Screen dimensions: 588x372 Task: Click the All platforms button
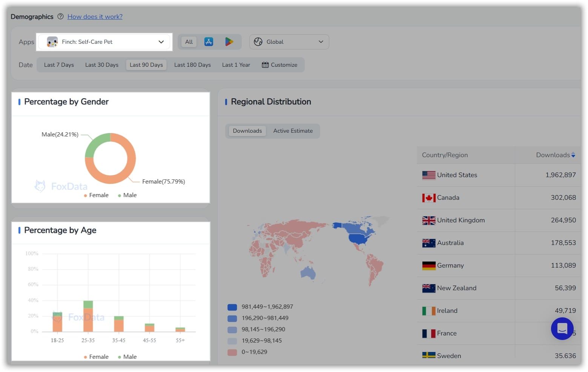(189, 42)
